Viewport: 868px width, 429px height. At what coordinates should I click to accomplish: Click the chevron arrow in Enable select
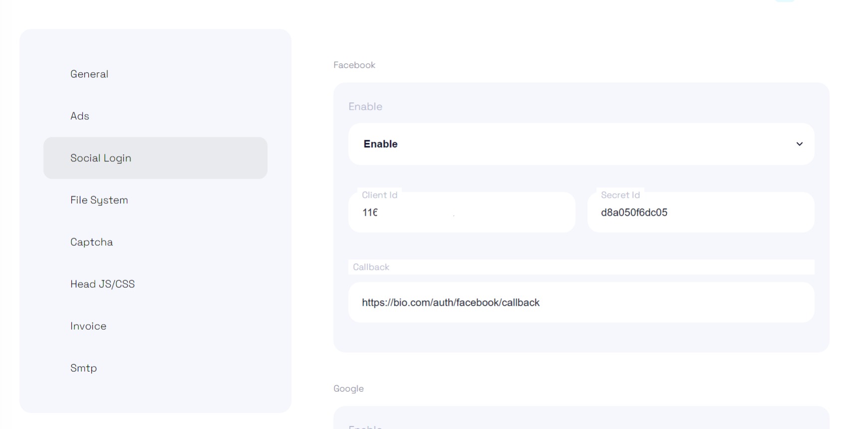tap(799, 144)
